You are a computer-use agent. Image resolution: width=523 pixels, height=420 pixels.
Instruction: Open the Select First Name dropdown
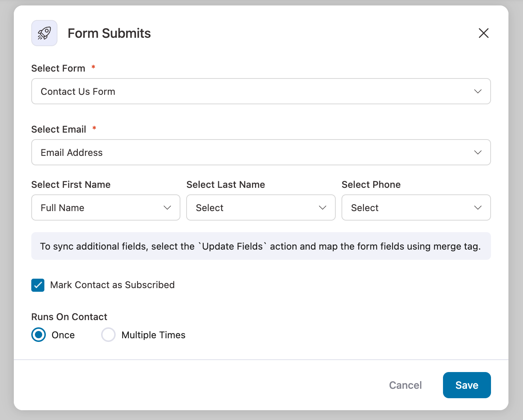point(106,207)
